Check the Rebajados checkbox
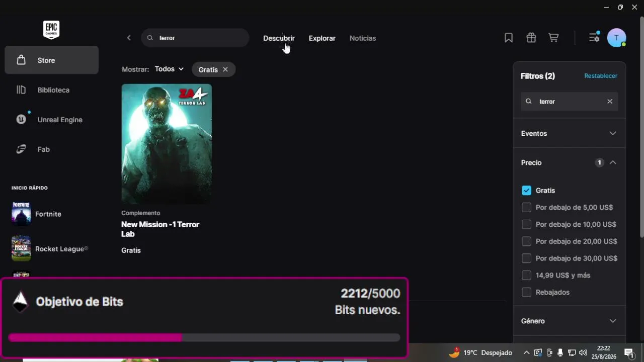The width and height of the screenshot is (644, 362). point(526,292)
